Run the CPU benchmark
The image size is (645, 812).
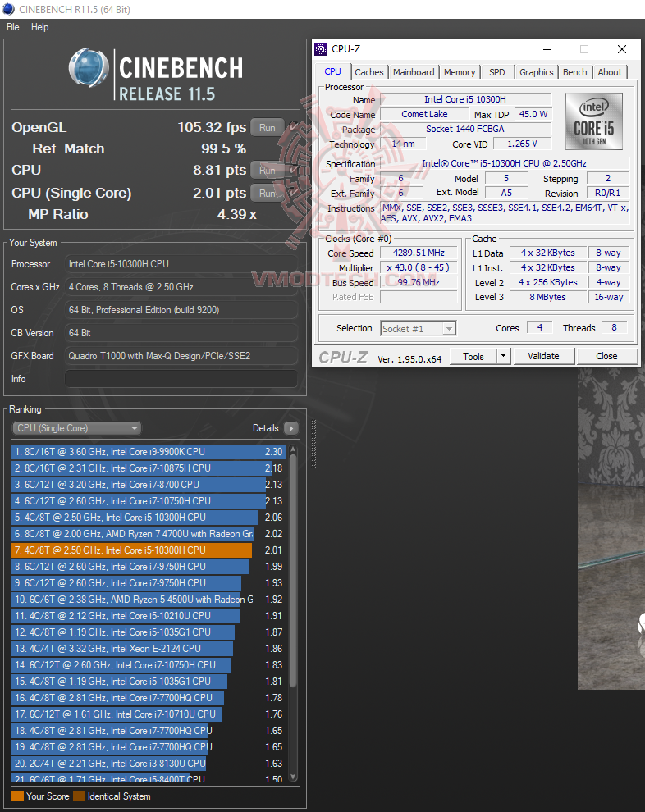[x=268, y=170]
